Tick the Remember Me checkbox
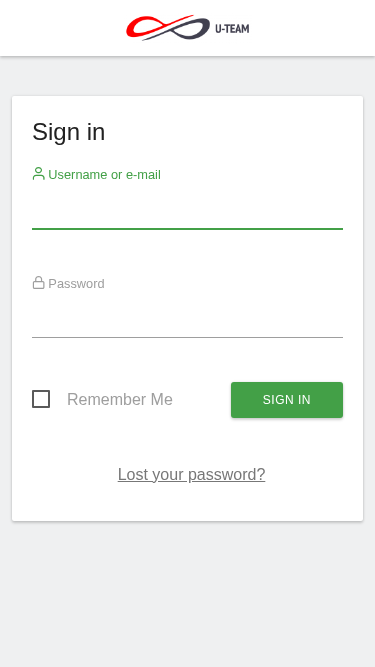This screenshot has height=667, width=375. click(41, 399)
